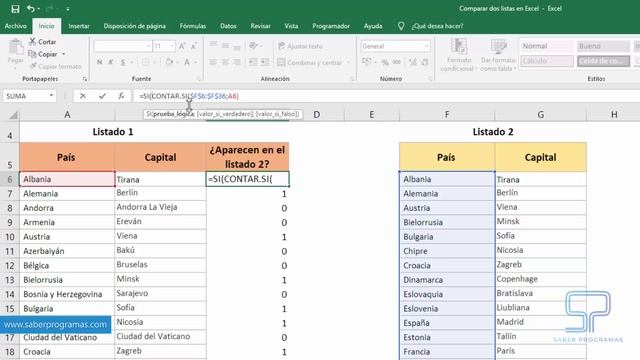Open the font size dropdown
This screenshot has width=640, height=360.
pyautogui.click(x=172, y=46)
